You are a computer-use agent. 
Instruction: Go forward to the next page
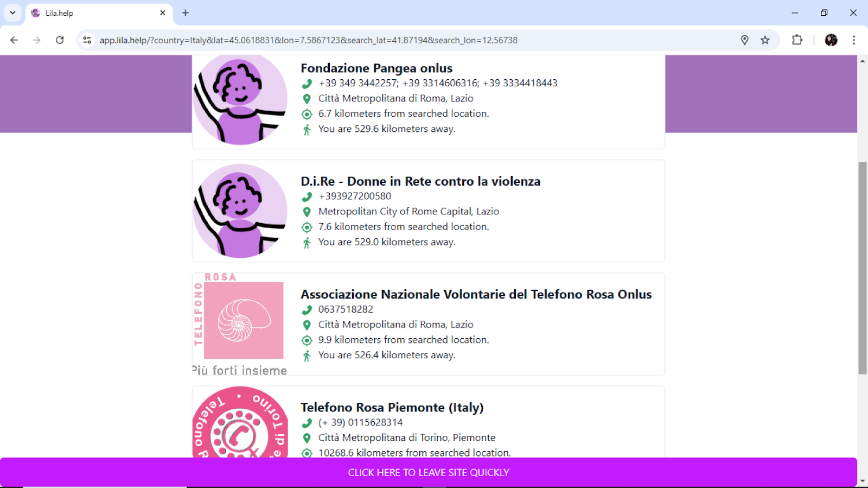point(37,40)
